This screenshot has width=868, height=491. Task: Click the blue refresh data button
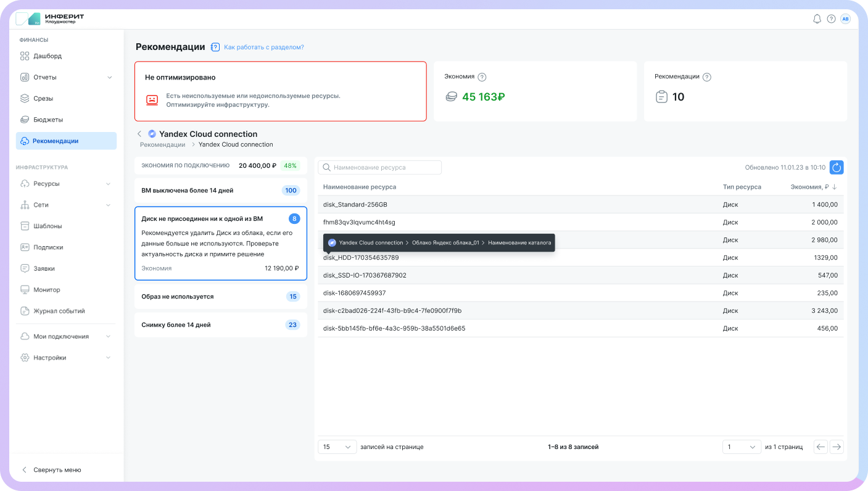(x=836, y=167)
